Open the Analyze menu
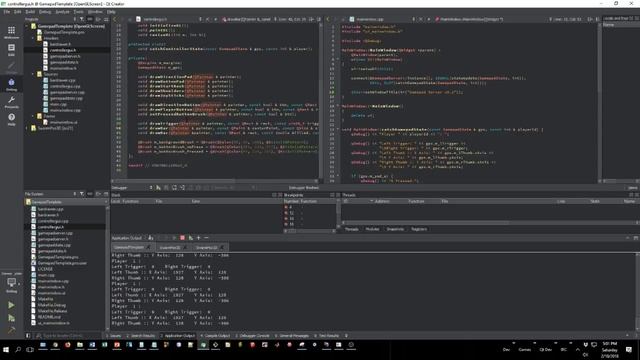 tap(62, 12)
